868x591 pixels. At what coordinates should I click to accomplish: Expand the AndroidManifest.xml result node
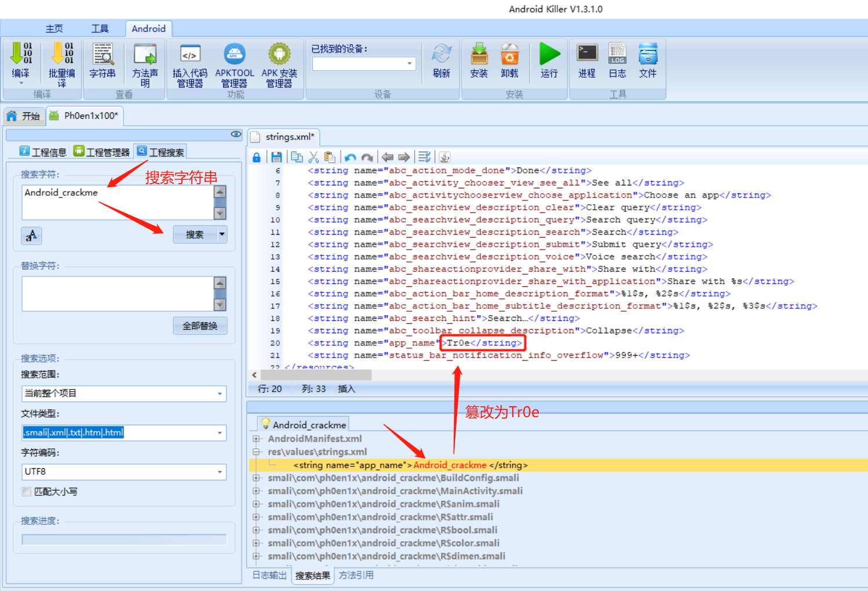pos(256,439)
